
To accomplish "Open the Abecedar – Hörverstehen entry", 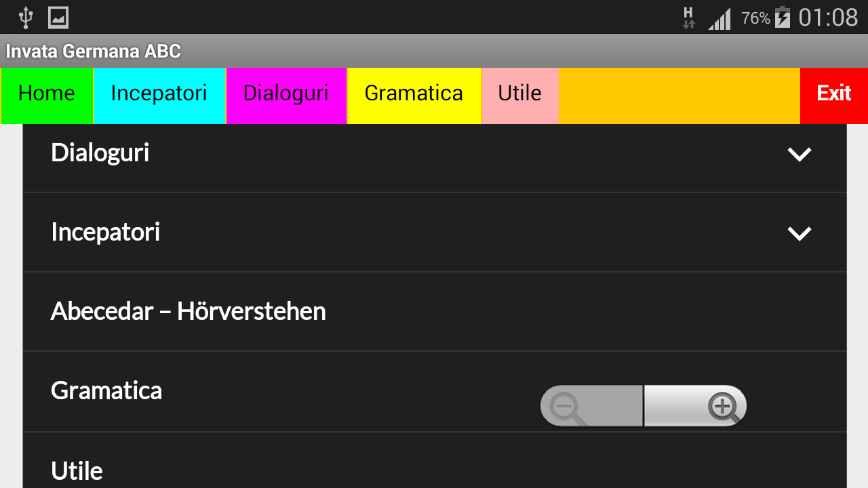I will tap(189, 311).
